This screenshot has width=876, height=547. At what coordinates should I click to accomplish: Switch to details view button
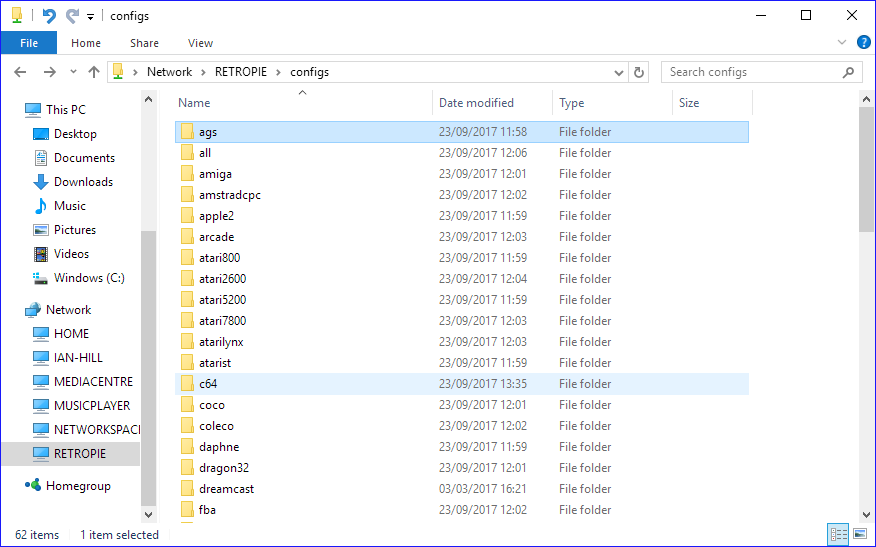pos(838,535)
